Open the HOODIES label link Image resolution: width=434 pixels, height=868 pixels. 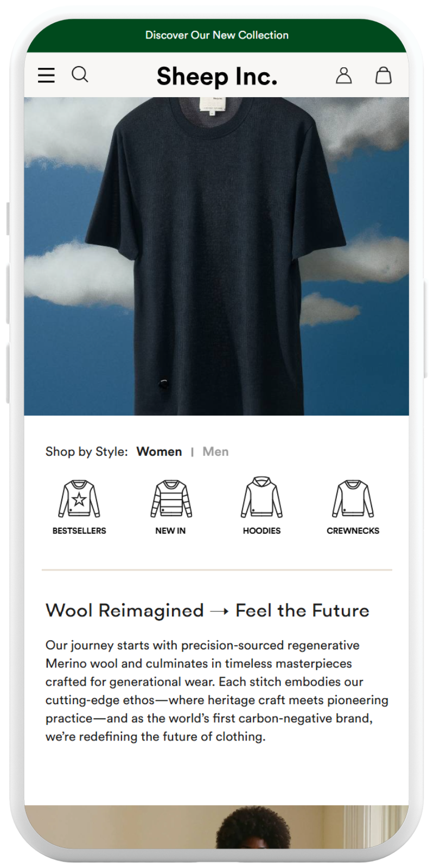(262, 531)
